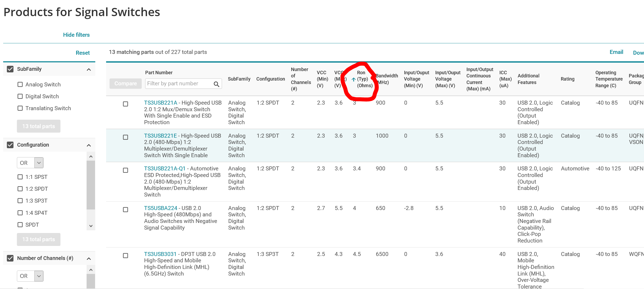Select the TS3USB3031 row checkbox
Image resolution: width=644 pixels, height=289 pixels.
pos(126,255)
